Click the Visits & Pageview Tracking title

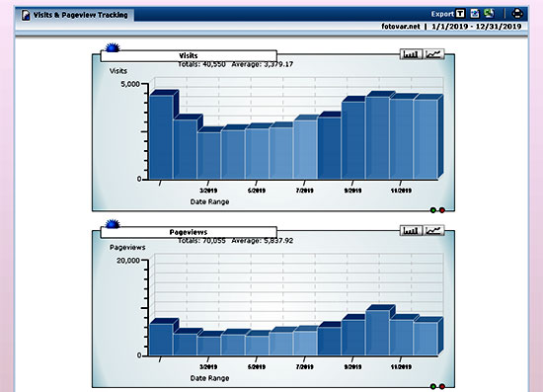(x=80, y=15)
